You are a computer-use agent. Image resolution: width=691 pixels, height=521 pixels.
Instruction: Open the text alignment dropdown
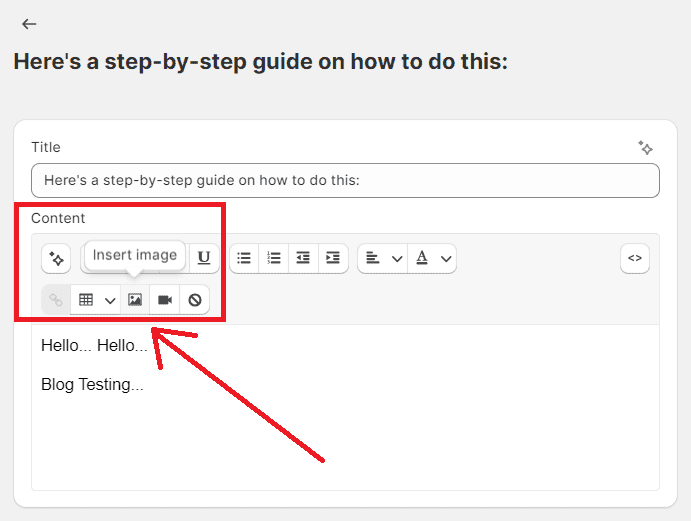coord(383,258)
